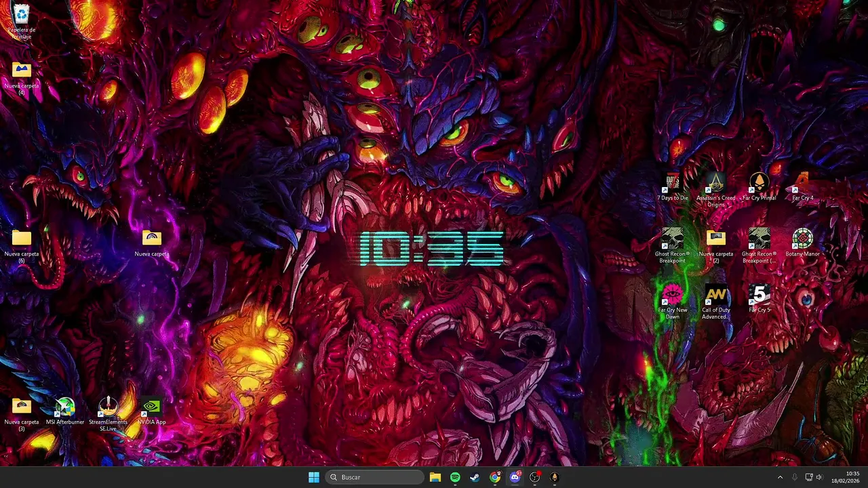Open Spotify from the taskbar
The height and width of the screenshot is (488, 868).
click(455, 477)
